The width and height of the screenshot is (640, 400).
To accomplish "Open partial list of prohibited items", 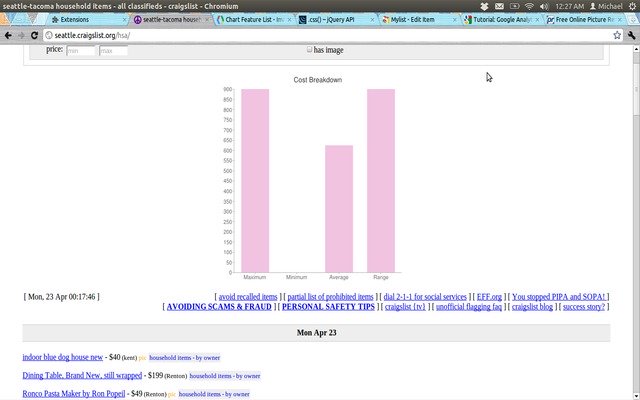I will click(330, 297).
